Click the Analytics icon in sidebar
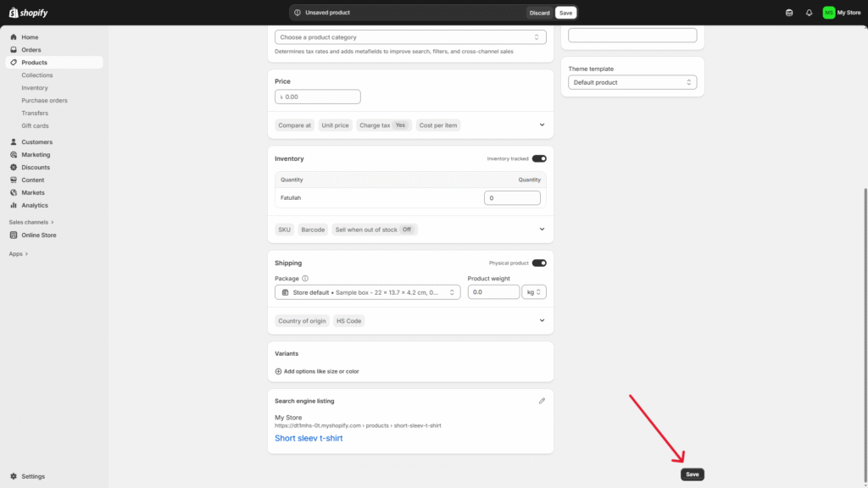This screenshot has width=868, height=488. pyautogui.click(x=14, y=205)
